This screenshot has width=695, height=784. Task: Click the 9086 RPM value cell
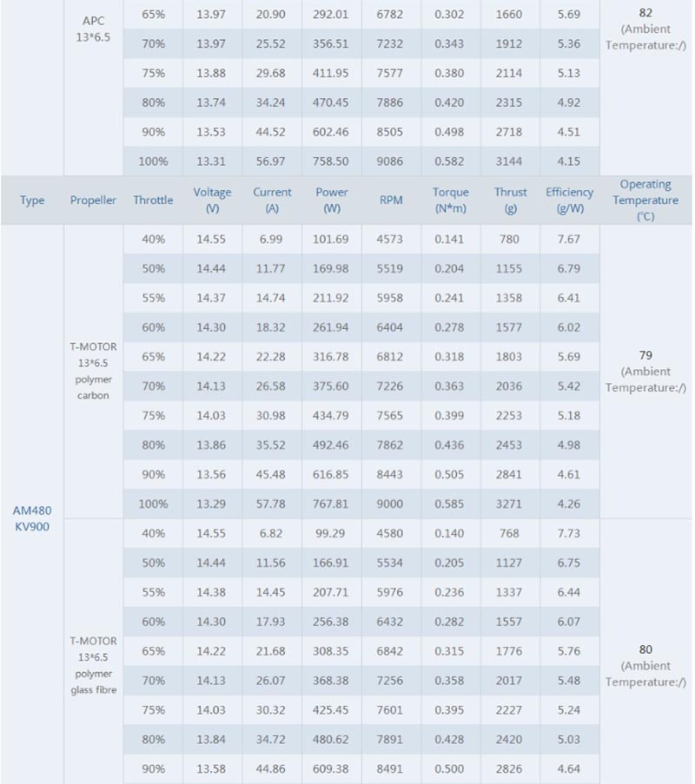390,161
